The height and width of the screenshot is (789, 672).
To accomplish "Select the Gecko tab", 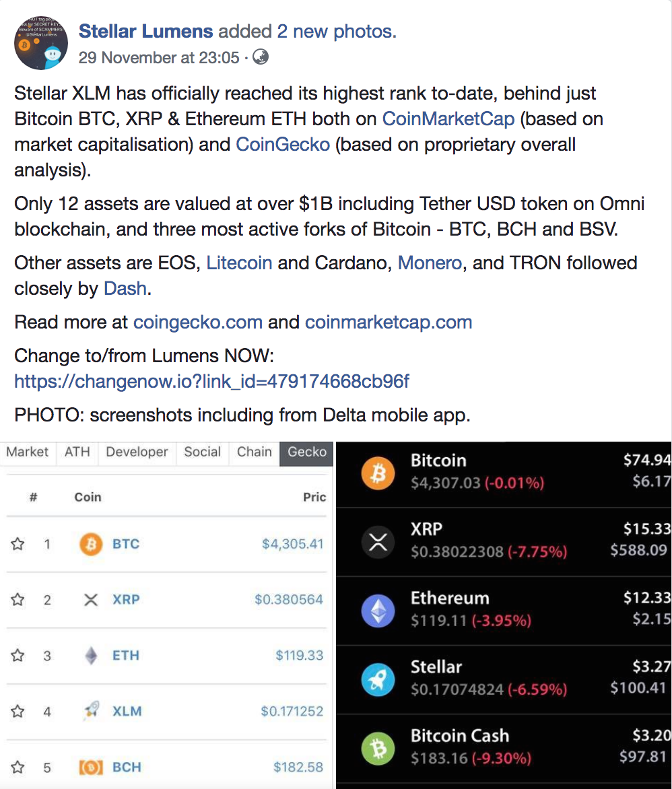I will [306, 452].
